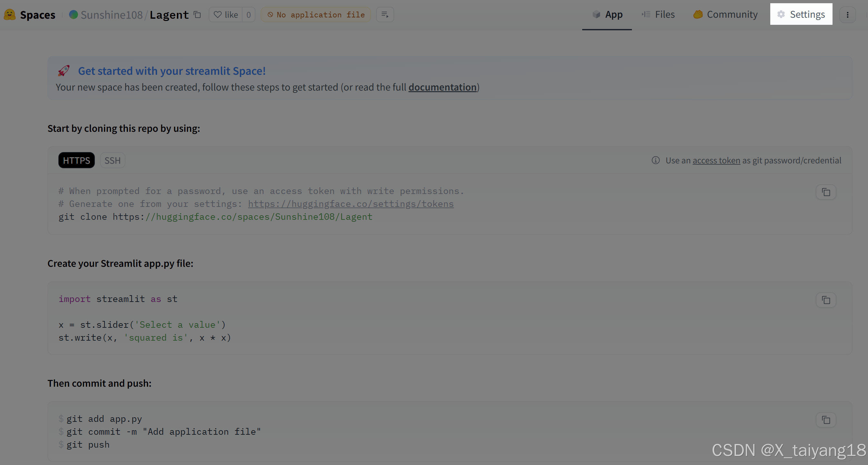Open the three-dot more options menu
This screenshot has width=868, height=465.
coord(847,15)
